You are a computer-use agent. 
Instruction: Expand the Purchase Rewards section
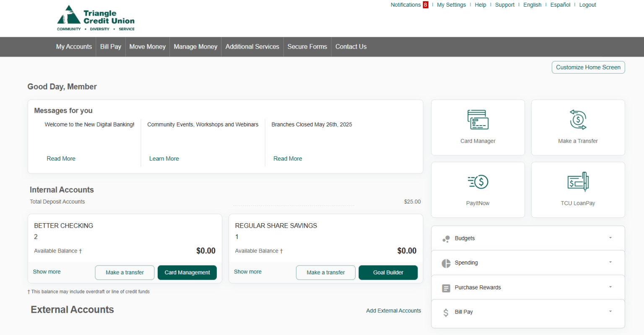[610, 287]
